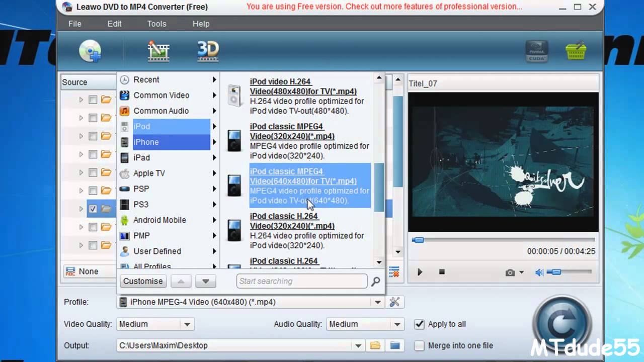644x362 pixels.
Task: Open output folder browse icon
Action: tap(375, 345)
